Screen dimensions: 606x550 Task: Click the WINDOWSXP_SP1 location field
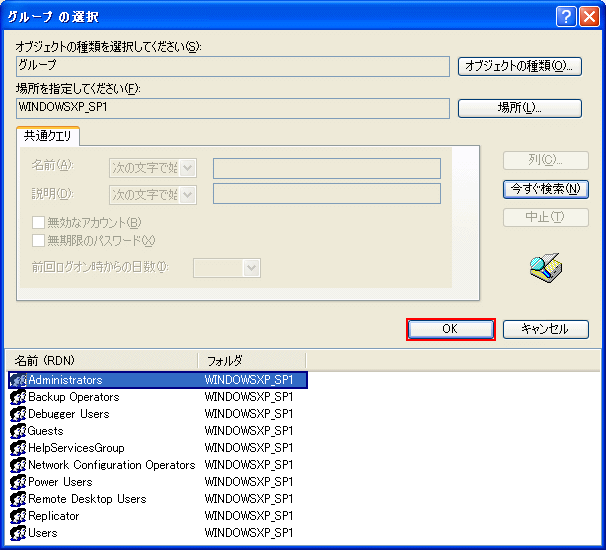click(233, 108)
